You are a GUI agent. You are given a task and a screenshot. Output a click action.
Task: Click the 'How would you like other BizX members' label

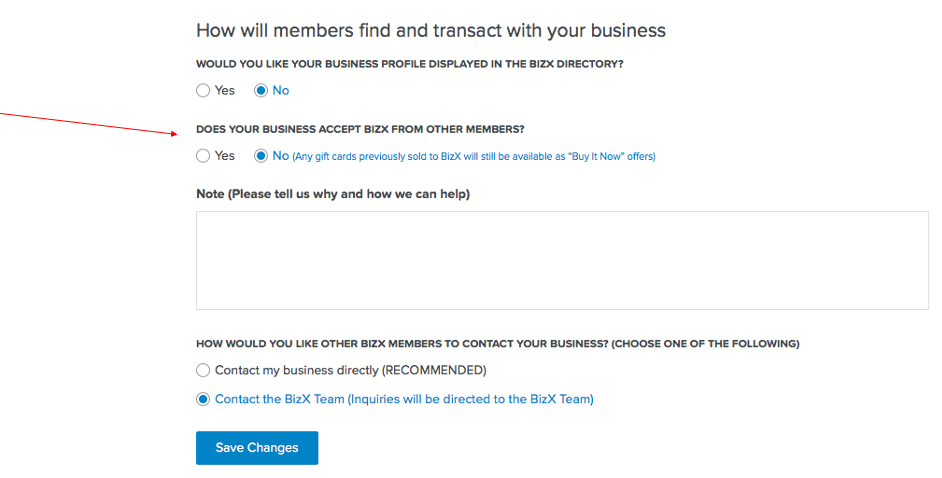click(x=497, y=344)
